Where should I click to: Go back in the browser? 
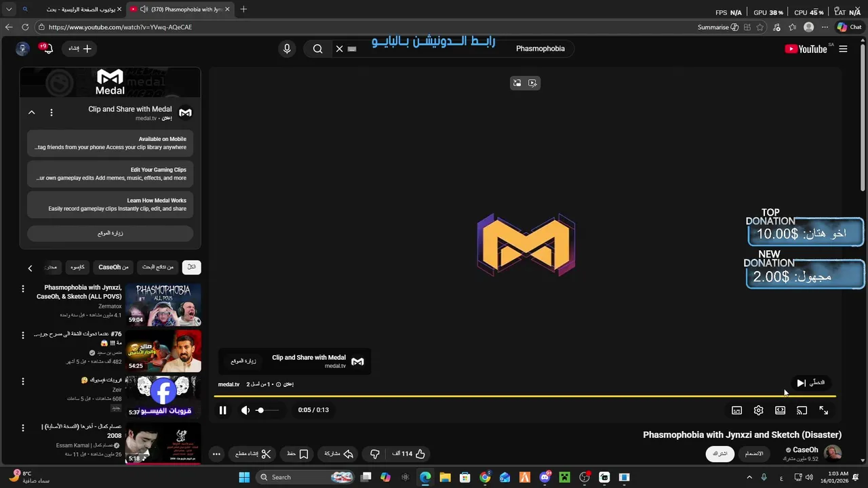tap(9, 27)
